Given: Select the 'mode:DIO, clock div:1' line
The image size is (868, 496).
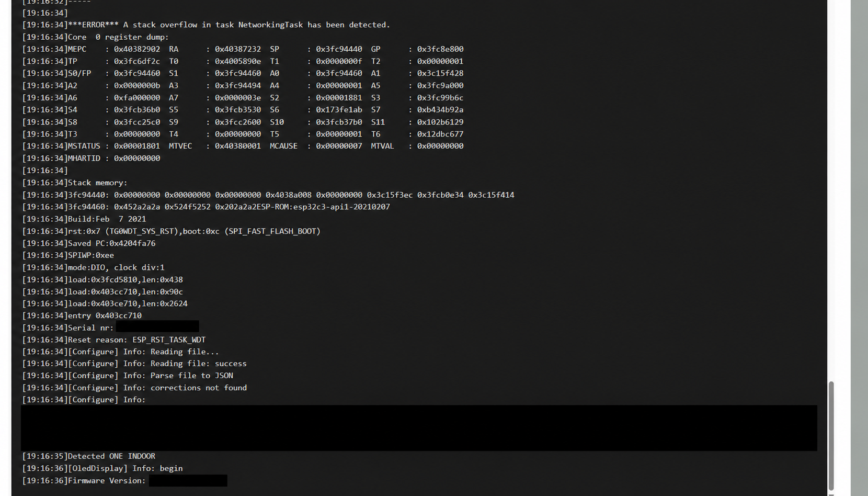Looking at the screenshot, I should coord(93,267).
